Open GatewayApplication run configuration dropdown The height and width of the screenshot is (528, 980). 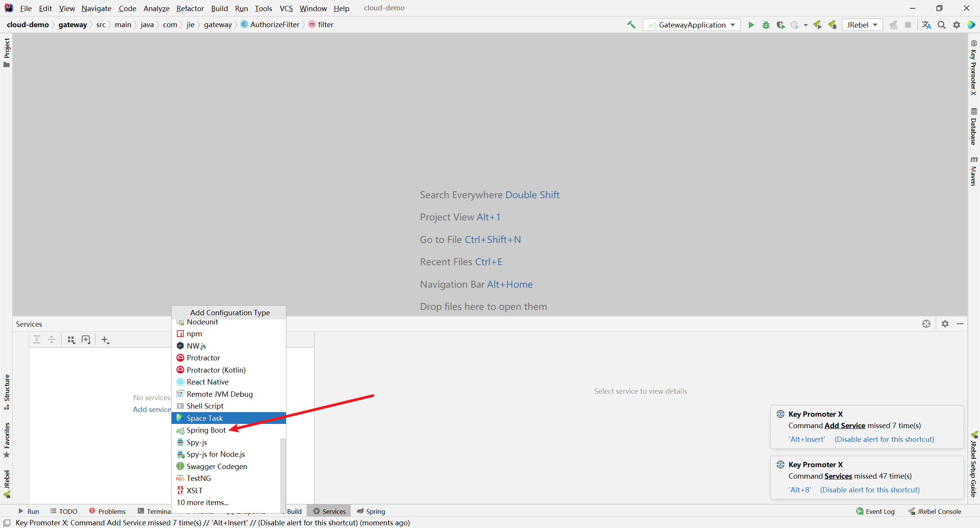[692, 25]
